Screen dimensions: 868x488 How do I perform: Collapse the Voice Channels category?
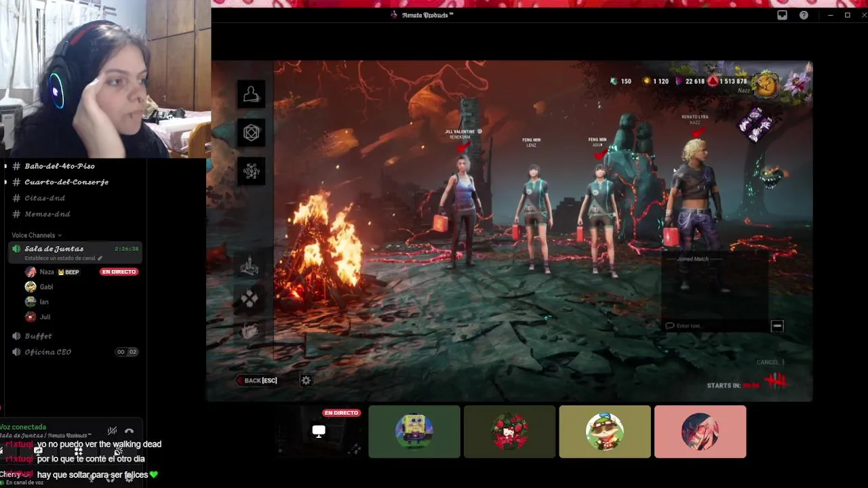coord(37,235)
